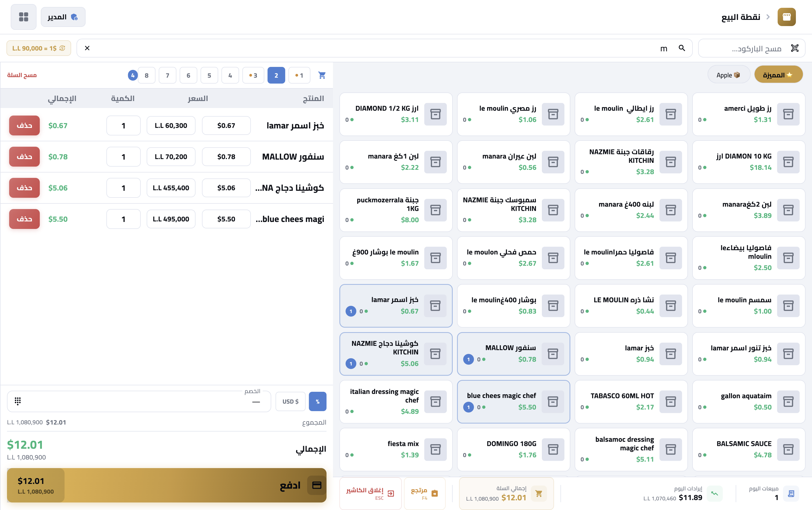The width and height of the screenshot is (812, 510).
Task: Click the quantity field for blue chees
Action: 123,219
